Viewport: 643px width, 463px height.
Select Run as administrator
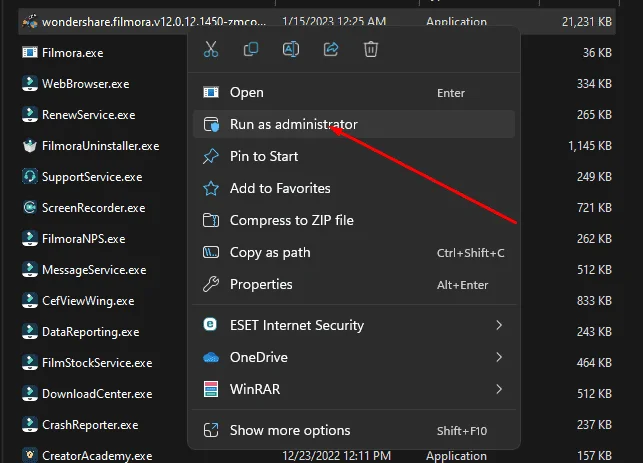pyautogui.click(x=353, y=124)
